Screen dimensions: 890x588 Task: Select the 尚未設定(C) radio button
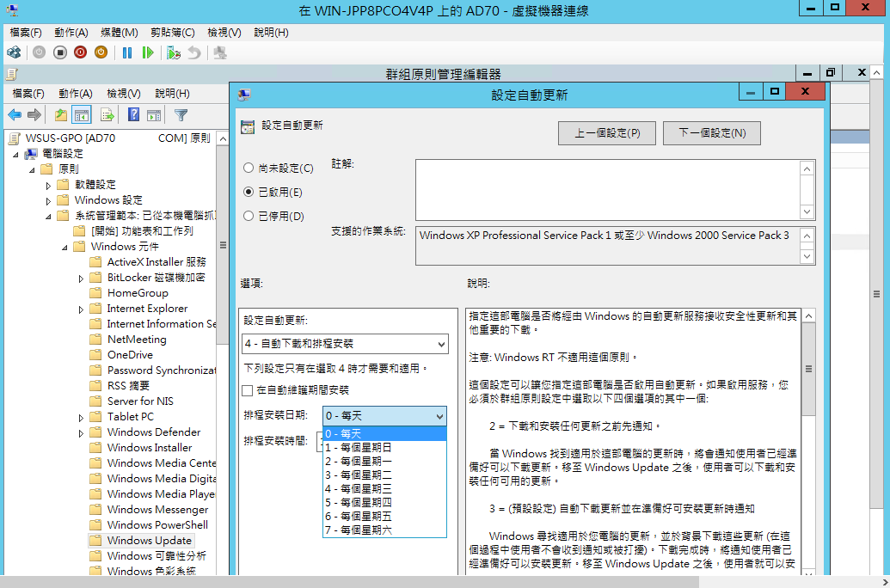pos(248,168)
